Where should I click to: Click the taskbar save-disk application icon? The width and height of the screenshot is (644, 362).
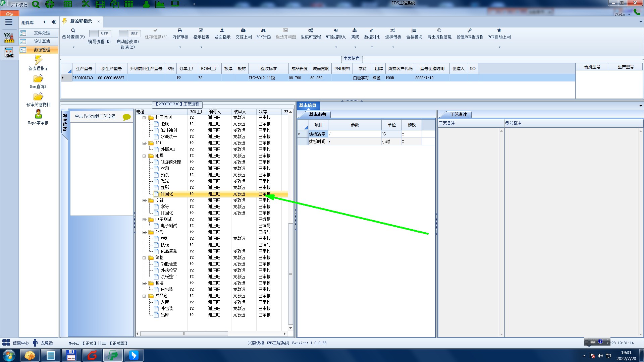pos(71,355)
